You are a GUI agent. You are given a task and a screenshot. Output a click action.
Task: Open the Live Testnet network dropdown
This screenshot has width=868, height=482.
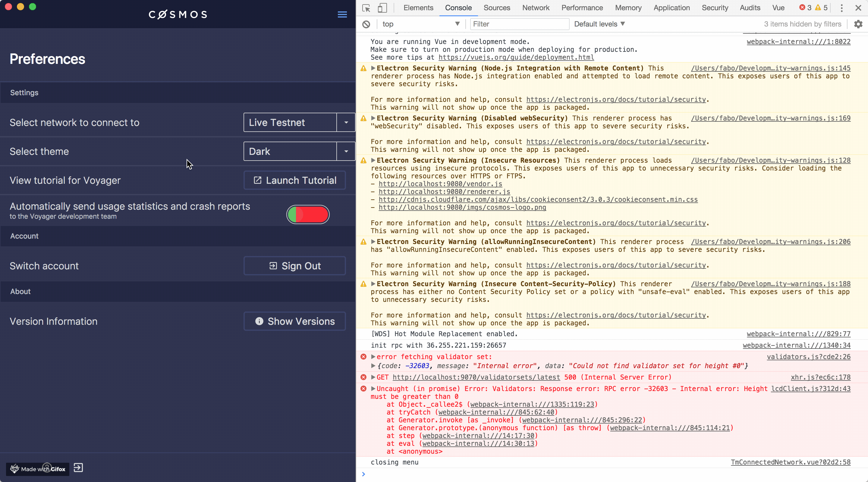[299, 122]
